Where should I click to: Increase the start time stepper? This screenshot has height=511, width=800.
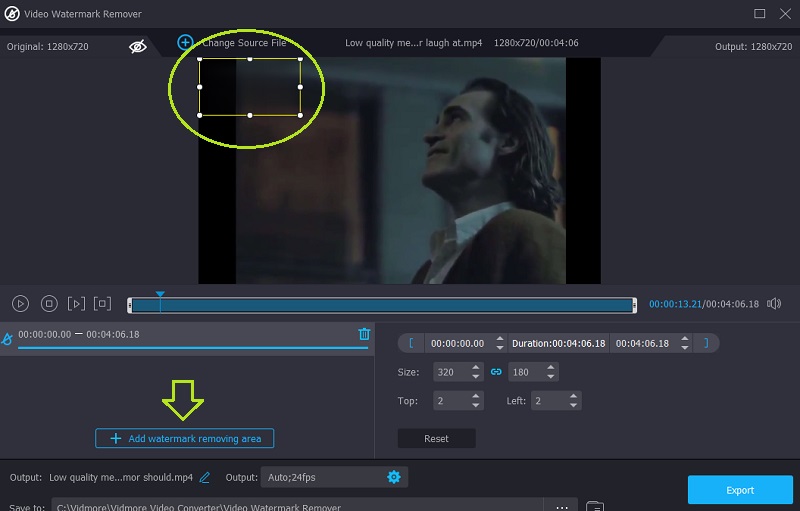(499, 338)
